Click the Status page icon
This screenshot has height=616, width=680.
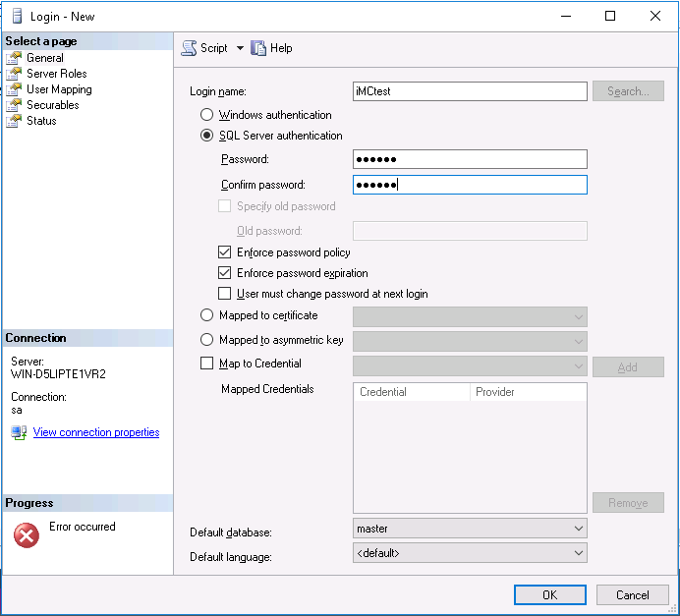click(x=14, y=121)
